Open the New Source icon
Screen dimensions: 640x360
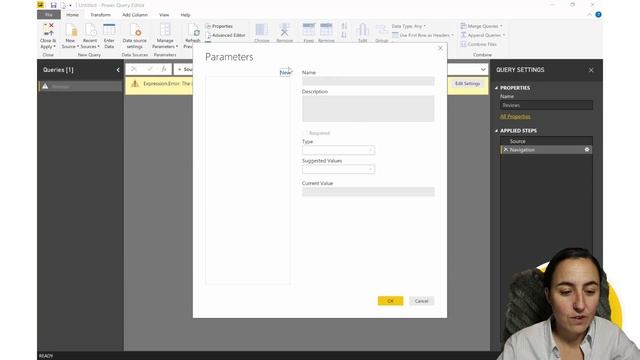click(x=71, y=30)
